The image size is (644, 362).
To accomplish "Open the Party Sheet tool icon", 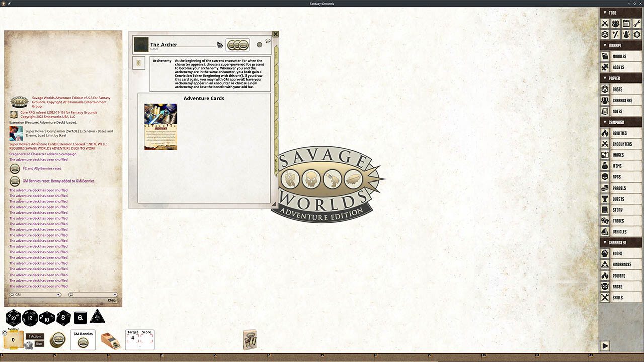I will 616,23.
